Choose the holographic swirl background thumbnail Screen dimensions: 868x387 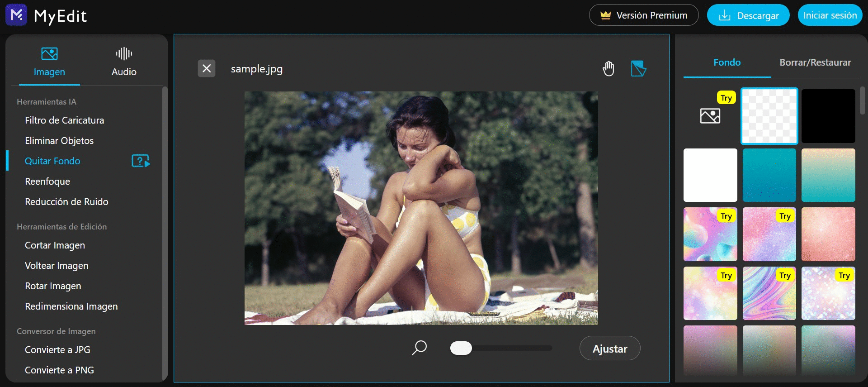769,293
